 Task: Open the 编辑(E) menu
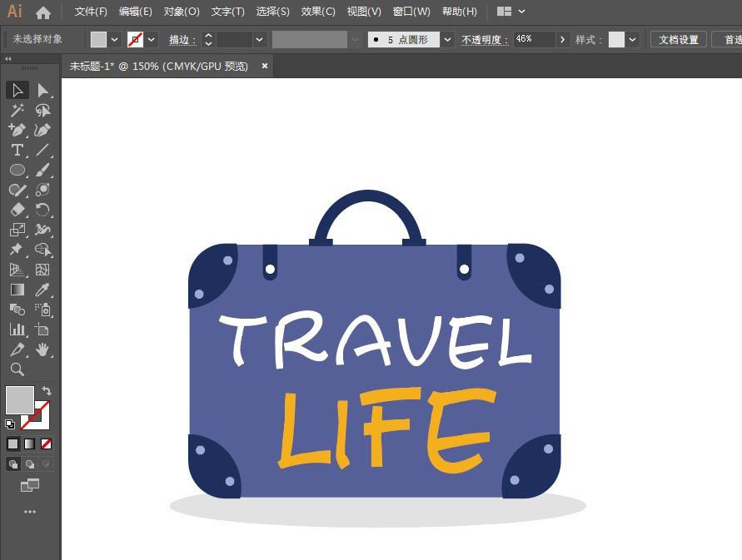[136, 12]
